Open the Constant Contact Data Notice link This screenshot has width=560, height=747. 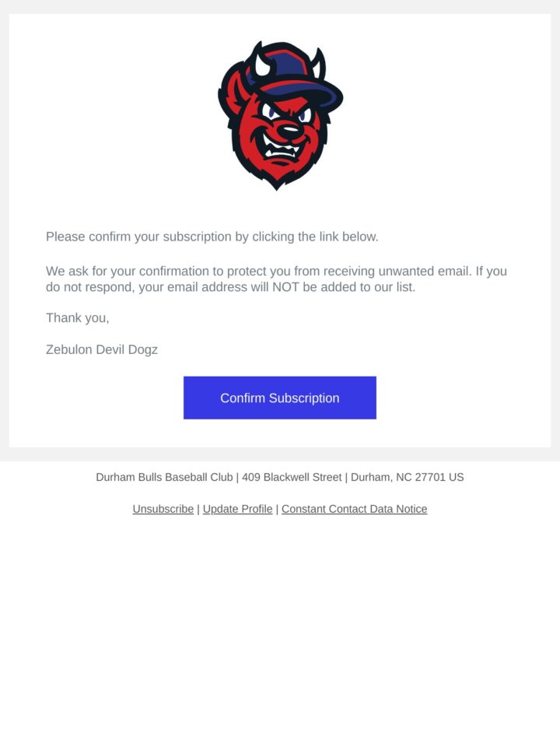point(355,509)
